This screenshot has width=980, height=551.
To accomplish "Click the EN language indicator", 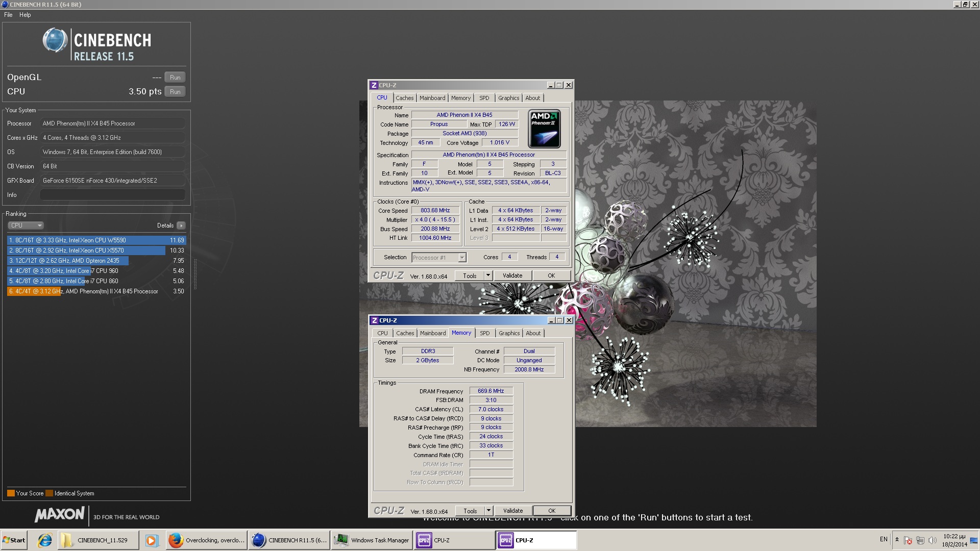I will tap(884, 539).
